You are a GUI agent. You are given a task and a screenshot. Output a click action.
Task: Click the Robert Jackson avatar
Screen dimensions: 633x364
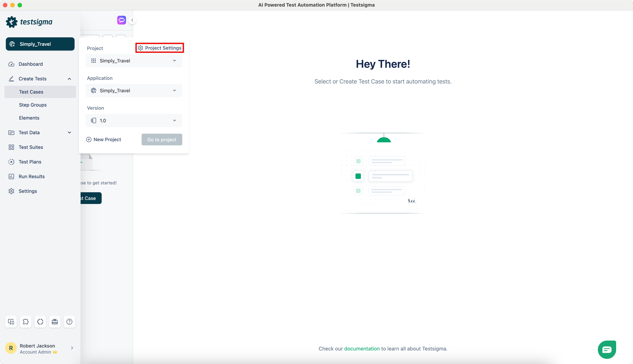[x=11, y=348]
